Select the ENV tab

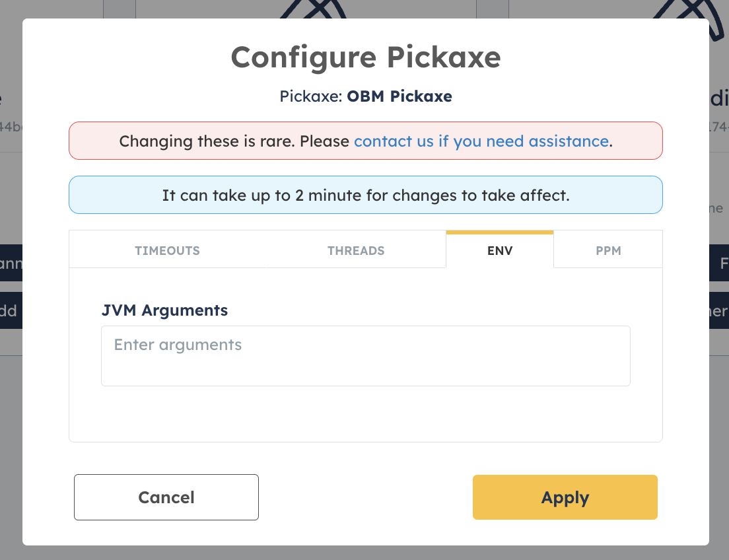(x=500, y=251)
